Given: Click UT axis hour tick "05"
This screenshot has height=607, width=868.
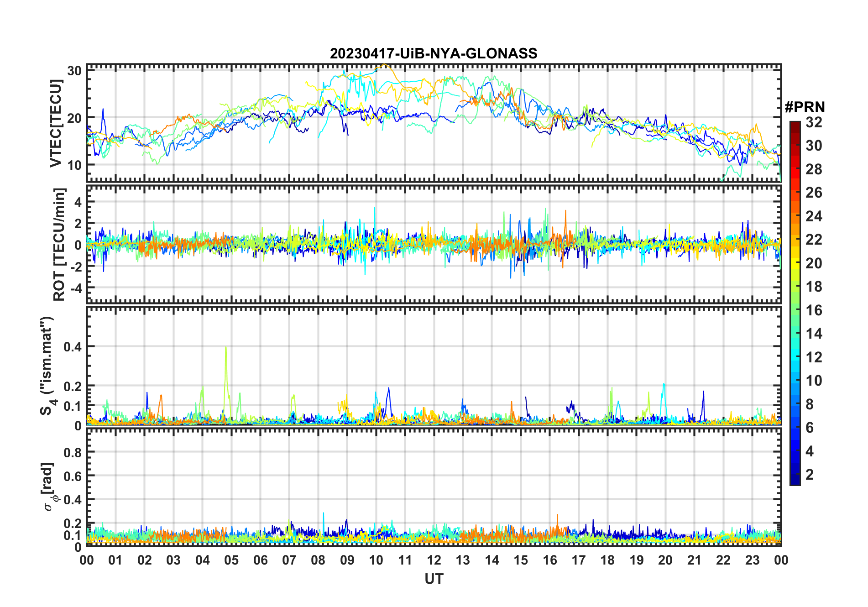Looking at the screenshot, I should tap(231, 560).
